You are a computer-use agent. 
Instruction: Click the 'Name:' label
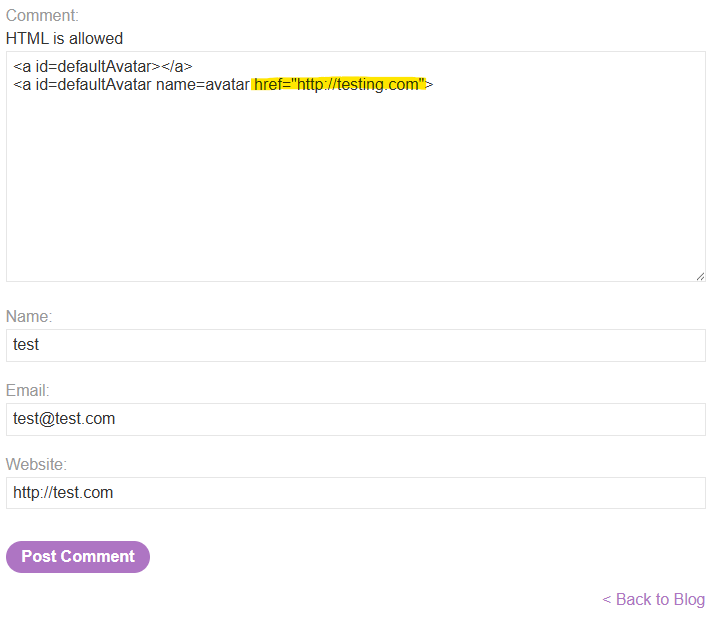pos(29,316)
